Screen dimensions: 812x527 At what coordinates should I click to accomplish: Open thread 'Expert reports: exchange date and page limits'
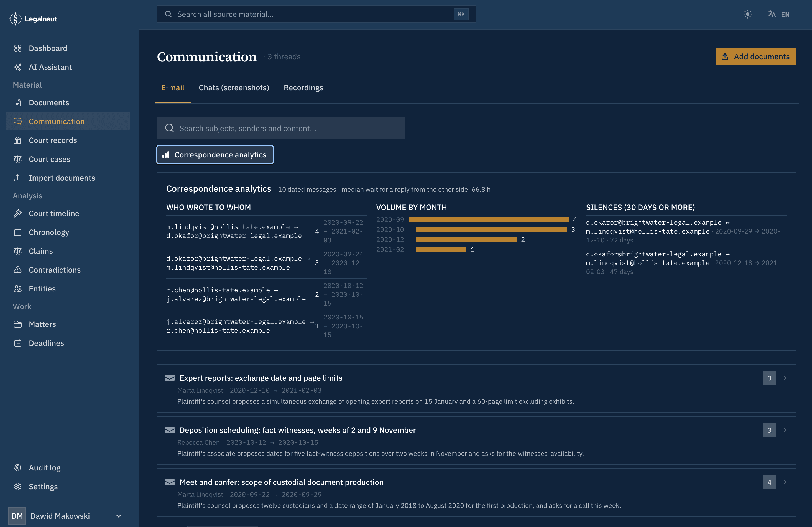(261, 378)
